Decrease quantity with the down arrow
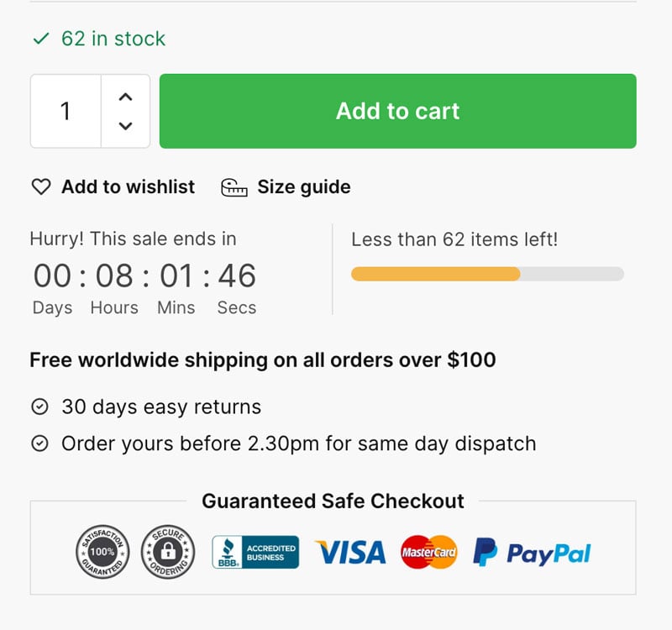The width and height of the screenshot is (672, 630). click(x=125, y=125)
